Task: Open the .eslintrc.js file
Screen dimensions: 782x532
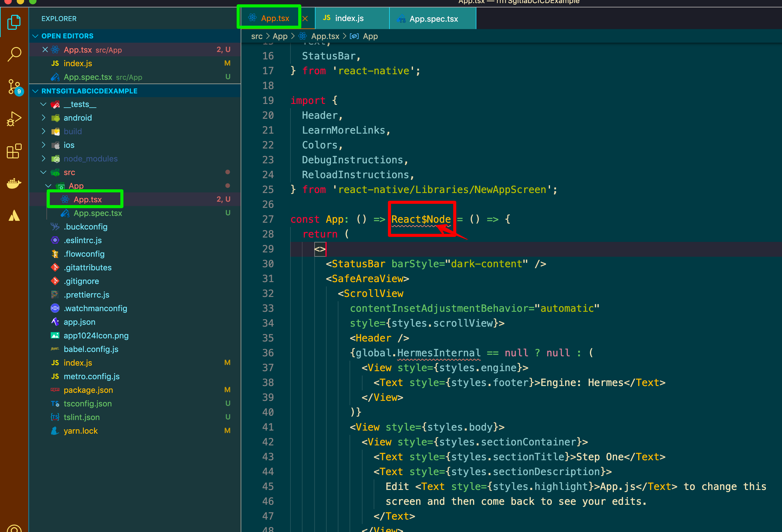Action: click(83, 240)
